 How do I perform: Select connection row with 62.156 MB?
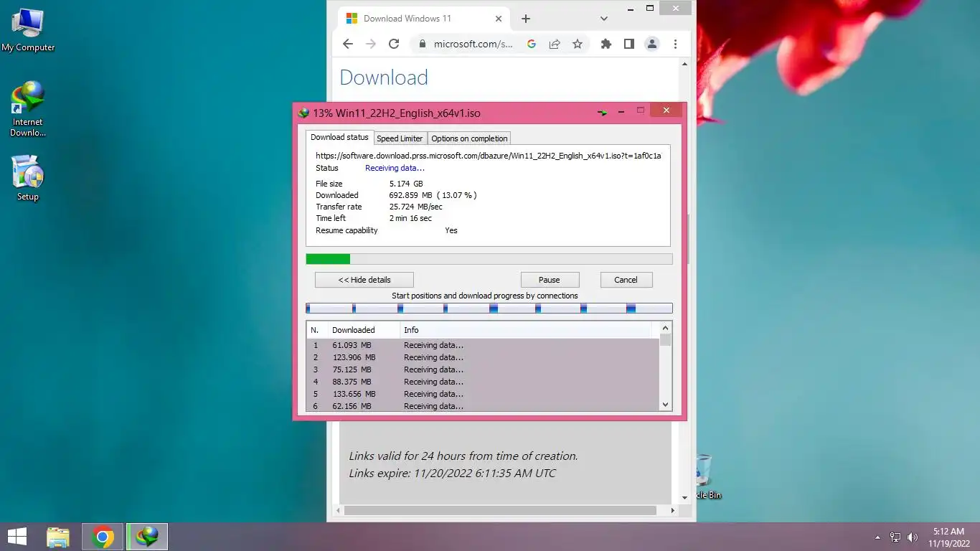pyautogui.click(x=483, y=406)
